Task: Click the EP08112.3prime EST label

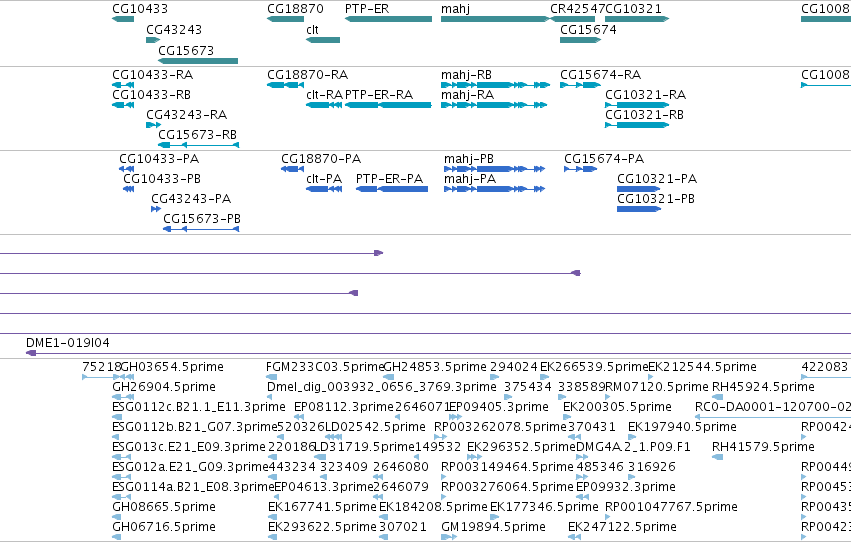Action: click(344, 407)
